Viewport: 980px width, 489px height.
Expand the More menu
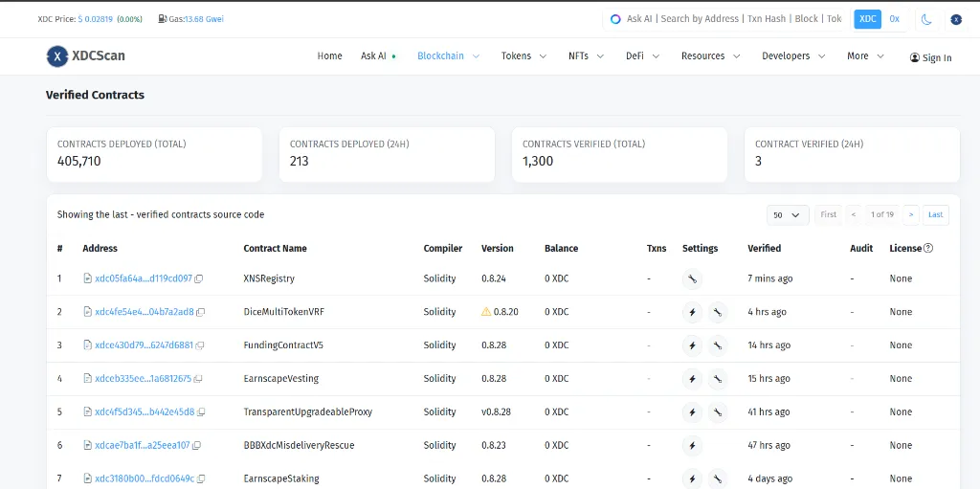click(x=865, y=56)
